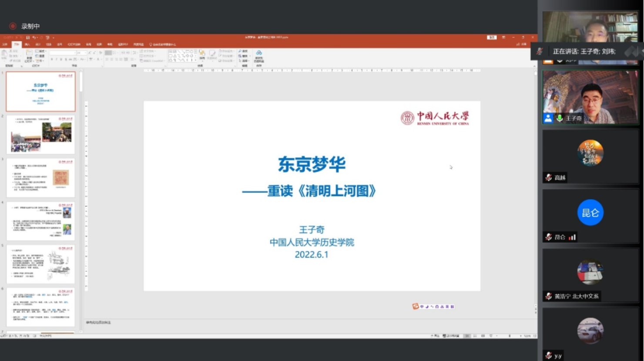Screen dimensions: 644x361
Task: Click the Undo arrow in title bar
Action: pos(34,37)
